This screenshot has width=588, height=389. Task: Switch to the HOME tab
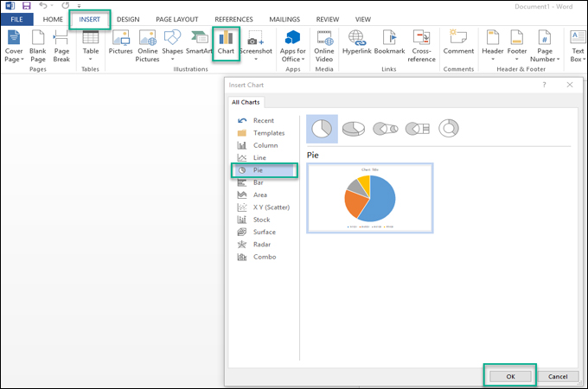(x=53, y=20)
